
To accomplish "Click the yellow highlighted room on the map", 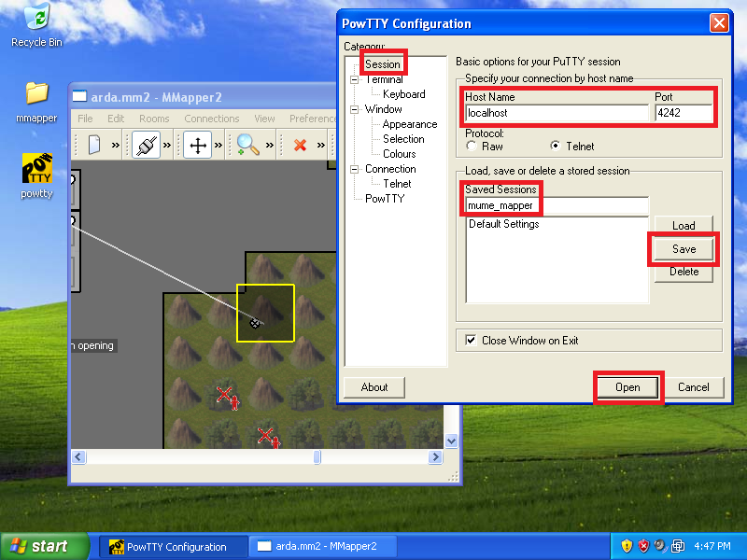I will [265, 313].
